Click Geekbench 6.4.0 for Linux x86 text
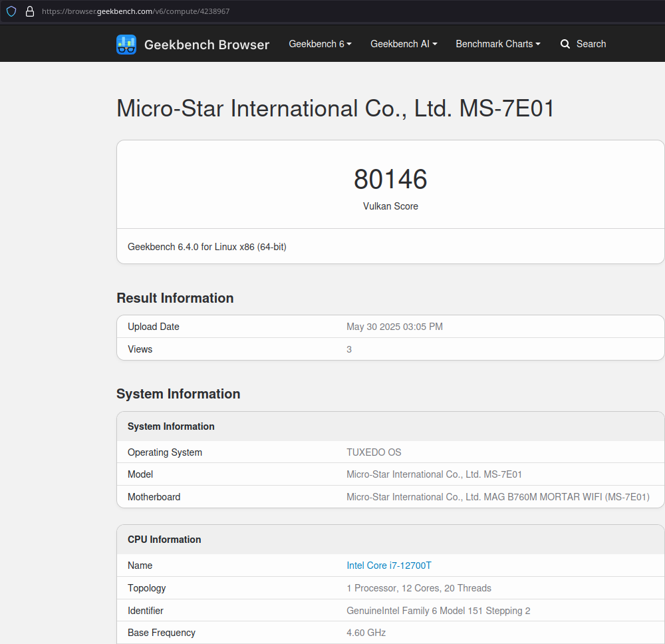The height and width of the screenshot is (644, 665). click(207, 247)
